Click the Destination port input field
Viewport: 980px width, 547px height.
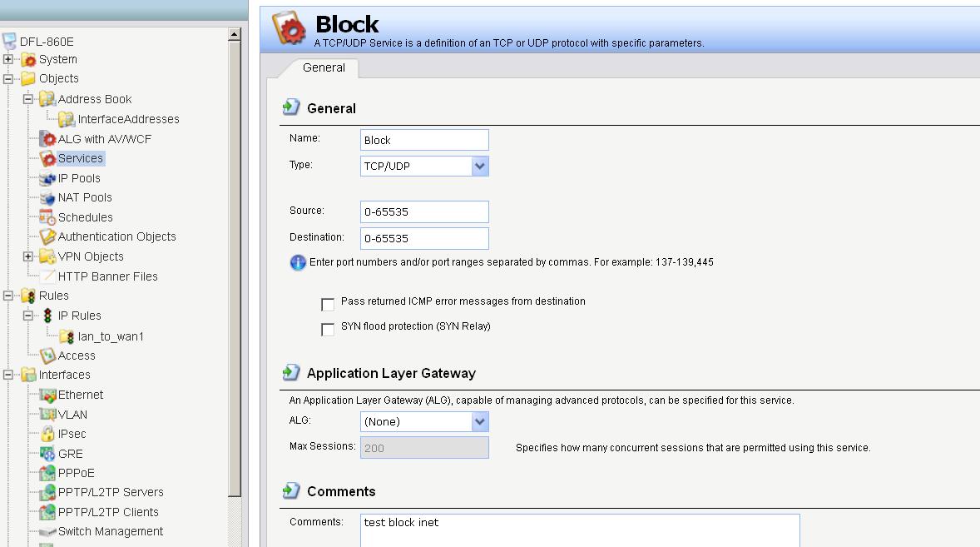[x=424, y=238]
